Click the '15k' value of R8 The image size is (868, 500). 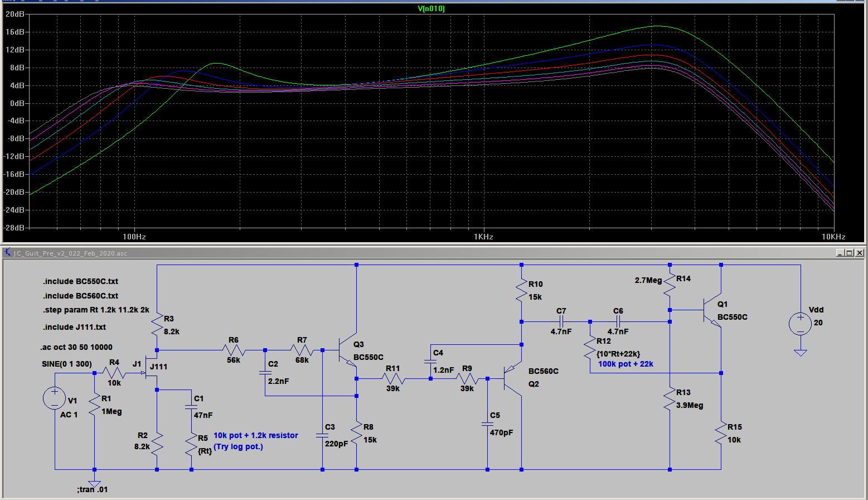(370, 440)
